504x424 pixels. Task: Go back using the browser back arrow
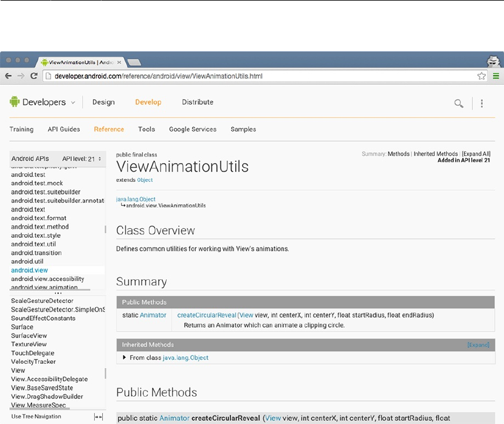tap(9, 76)
